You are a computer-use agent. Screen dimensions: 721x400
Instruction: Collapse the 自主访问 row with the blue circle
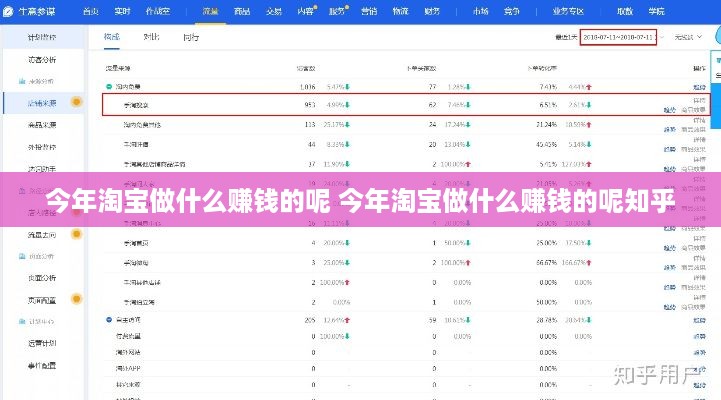click(109, 320)
